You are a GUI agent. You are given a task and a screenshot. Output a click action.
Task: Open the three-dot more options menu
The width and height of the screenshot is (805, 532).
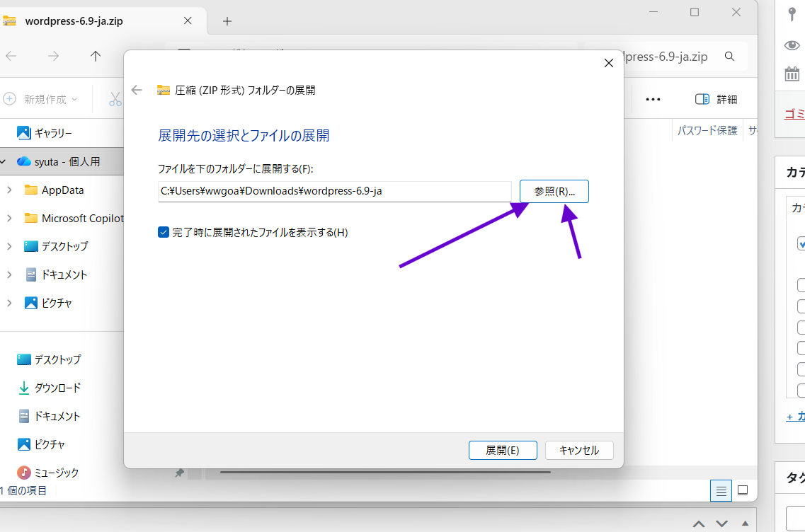[x=653, y=99]
